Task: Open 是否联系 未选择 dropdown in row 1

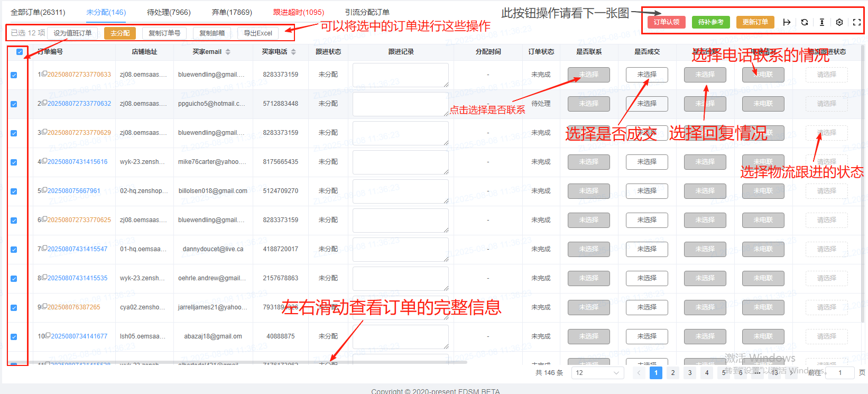Action: [x=588, y=75]
